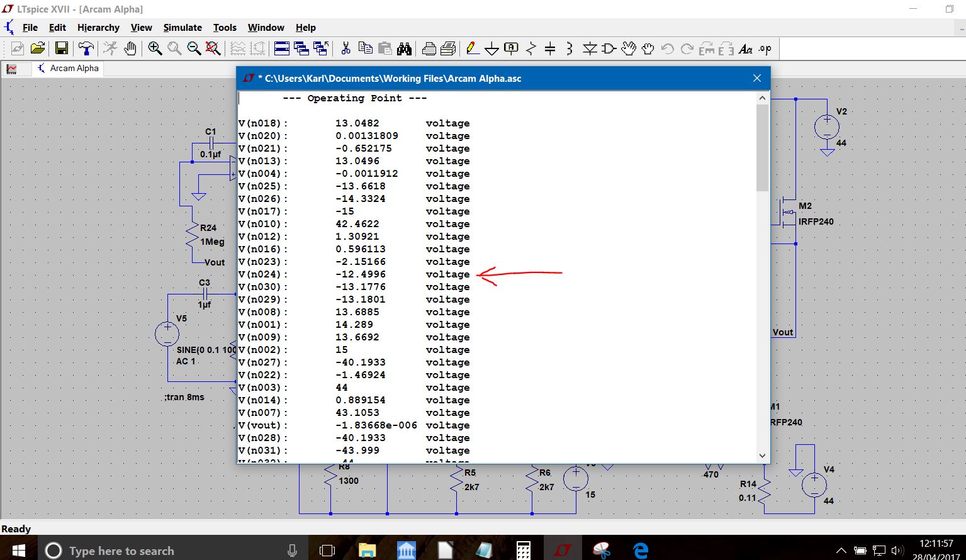Click the Open file folder icon
Image resolution: width=966 pixels, height=560 pixels.
click(38, 48)
